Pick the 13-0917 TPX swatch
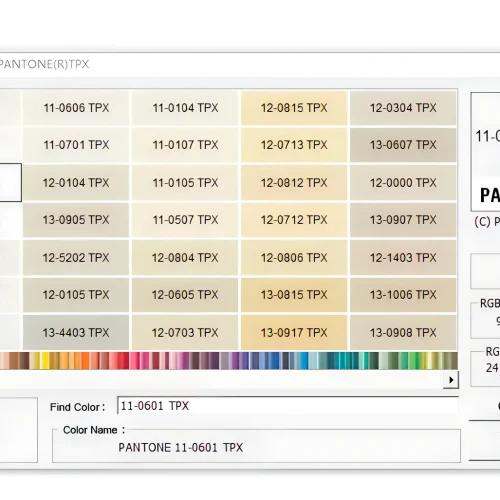 (294, 333)
